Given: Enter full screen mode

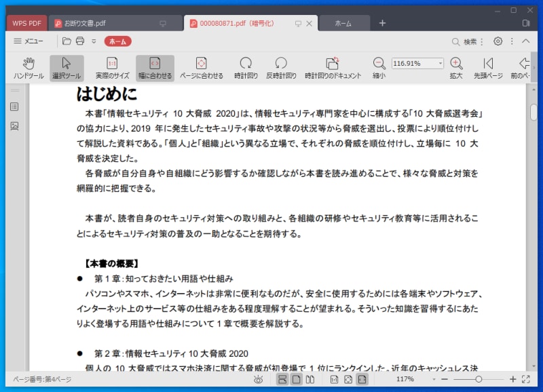Looking at the screenshot, I should tap(525, 379).
